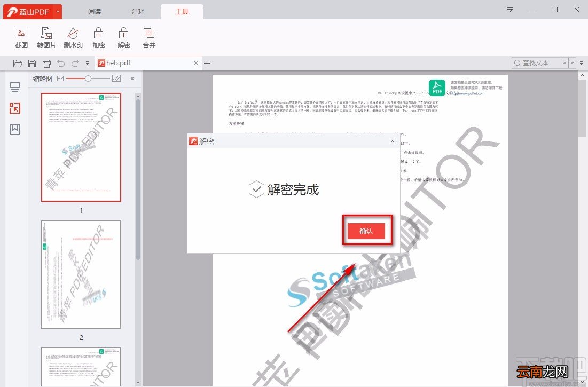The height and width of the screenshot is (387, 588).
Task: Close the 缩略图 thumbnails panel
Action: (132, 78)
